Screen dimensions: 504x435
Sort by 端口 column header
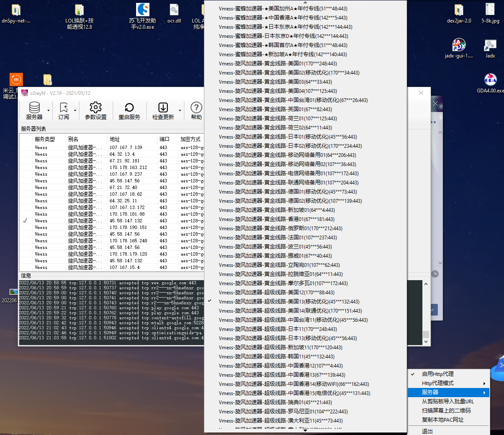tap(168, 139)
